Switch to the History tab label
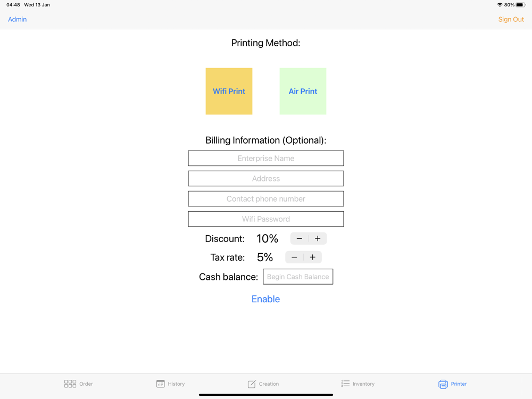 coord(176,384)
